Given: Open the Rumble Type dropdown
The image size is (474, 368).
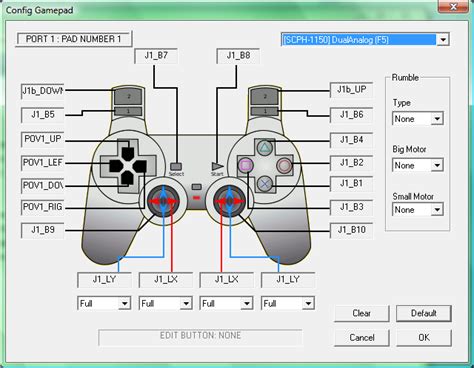Looking at the screenshot, I should [x=418, y=119].
